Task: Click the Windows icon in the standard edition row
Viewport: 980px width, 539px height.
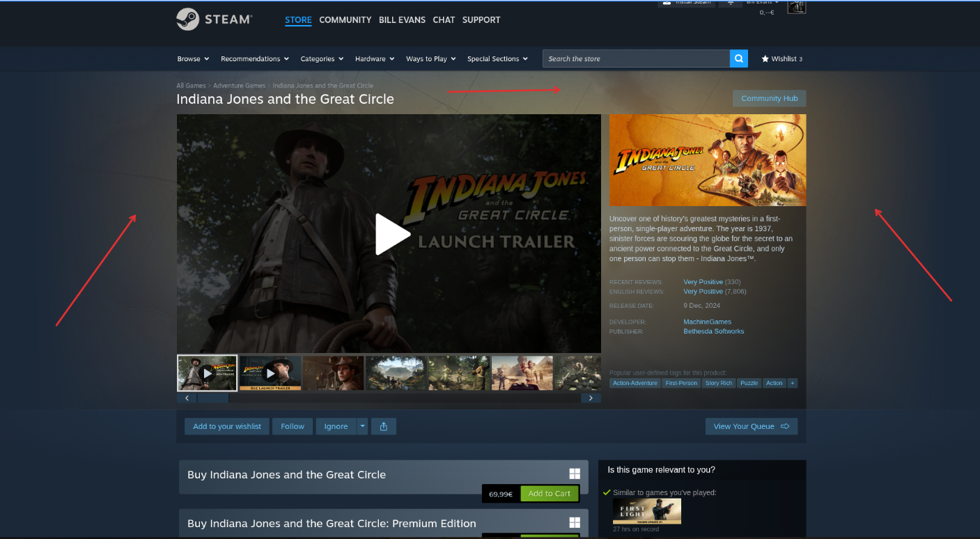Action: (575, 474)
